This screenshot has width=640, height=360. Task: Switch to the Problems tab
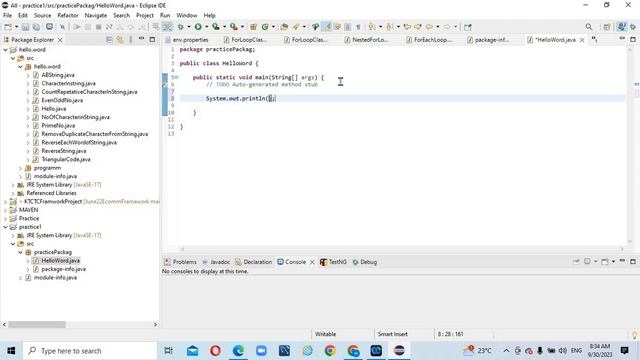point(180,262)
